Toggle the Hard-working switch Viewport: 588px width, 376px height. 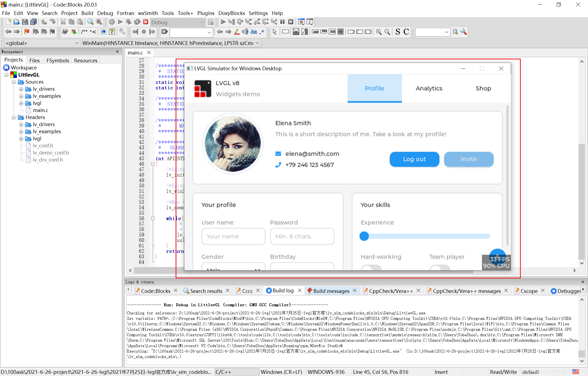(371, 268)
